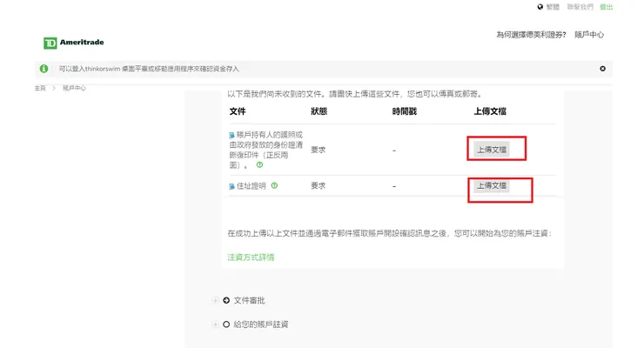Upload document for passport ID row
The image size is (644, 348).
click(492, 150)
